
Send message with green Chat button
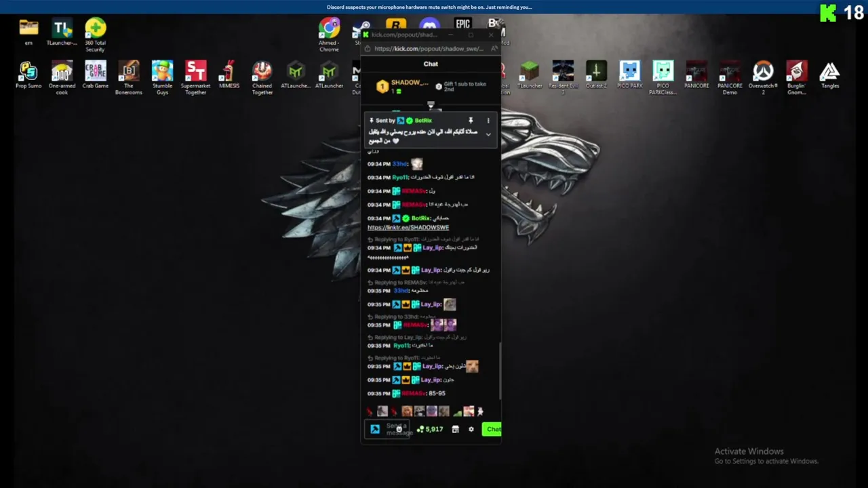pos(492,429)
